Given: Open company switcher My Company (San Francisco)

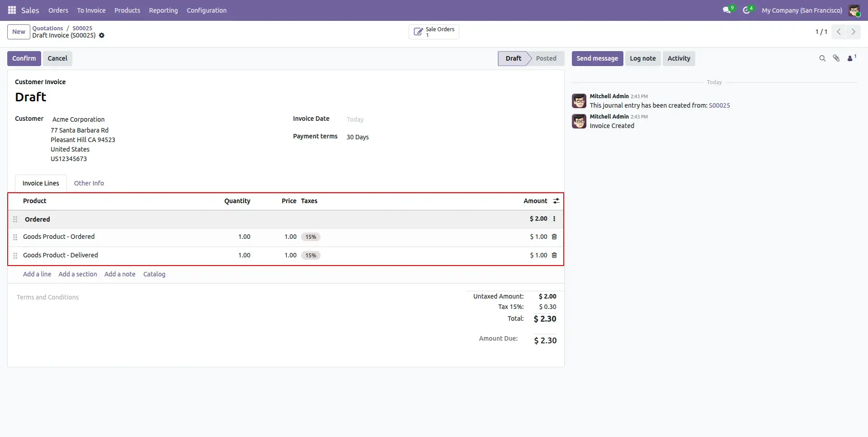Looking at the screenshot, I should pos(802,10).
